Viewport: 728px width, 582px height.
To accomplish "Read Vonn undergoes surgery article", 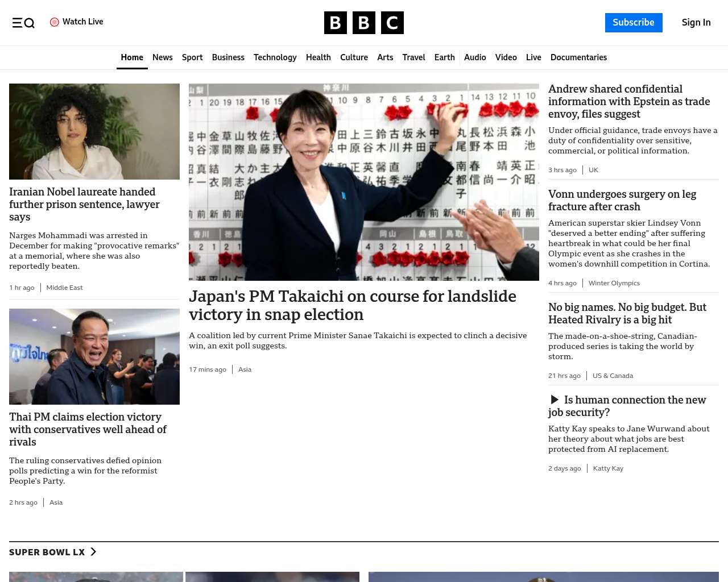I will click(622, 201).
